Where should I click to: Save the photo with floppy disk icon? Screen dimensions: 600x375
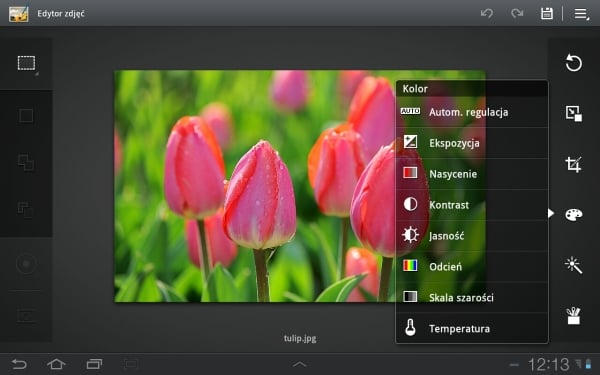[x=547, y=13]
